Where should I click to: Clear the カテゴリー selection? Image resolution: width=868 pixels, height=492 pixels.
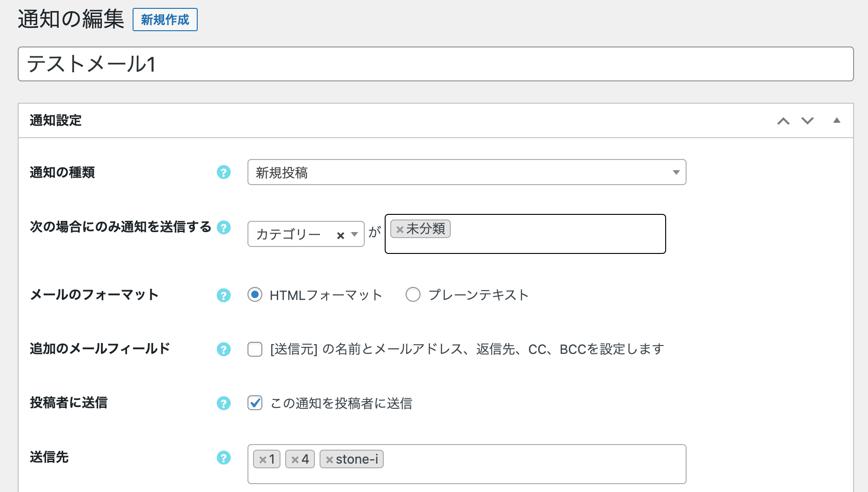click(x=341, y=235)
